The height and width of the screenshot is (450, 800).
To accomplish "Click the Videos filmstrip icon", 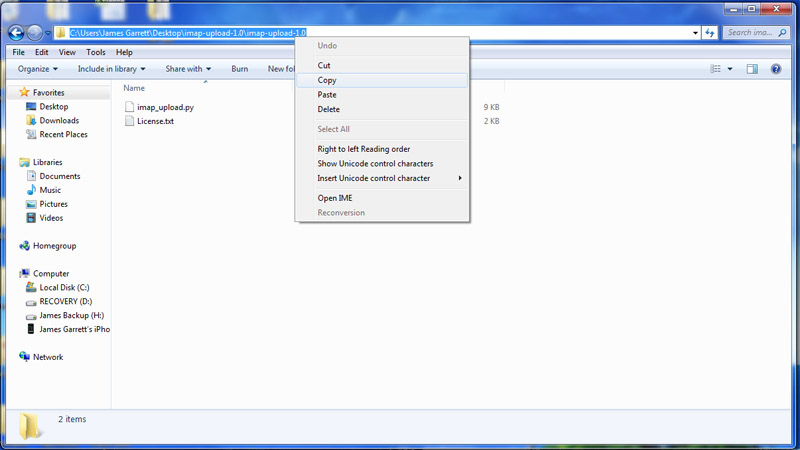I will 31,217.
